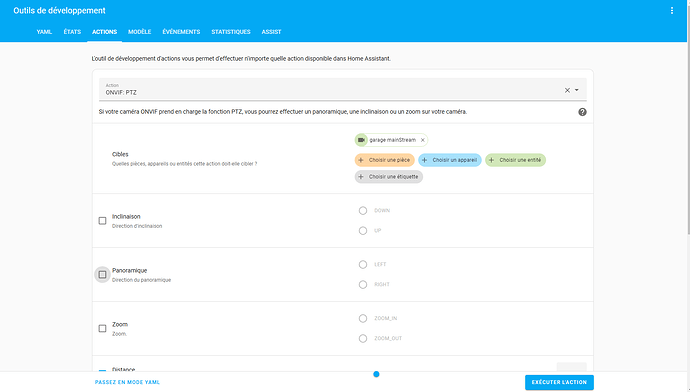
Task: Click the camera icon on garage mainStream chip
Action: (361, 140)
